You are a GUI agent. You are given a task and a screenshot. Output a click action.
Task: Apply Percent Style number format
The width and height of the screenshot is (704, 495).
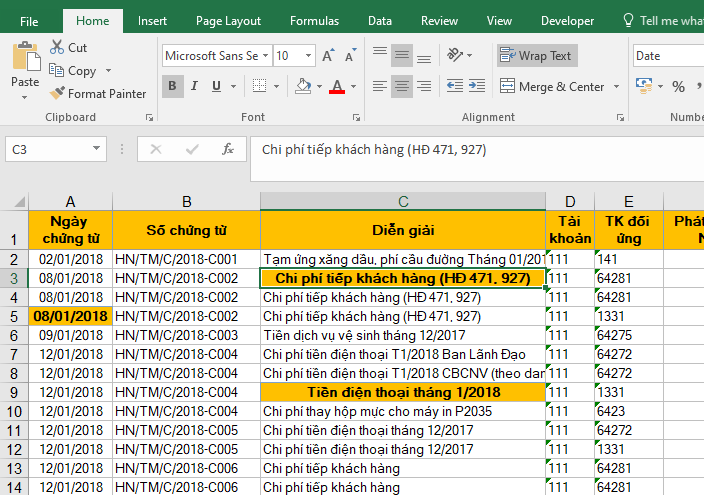tap(679, 87)
